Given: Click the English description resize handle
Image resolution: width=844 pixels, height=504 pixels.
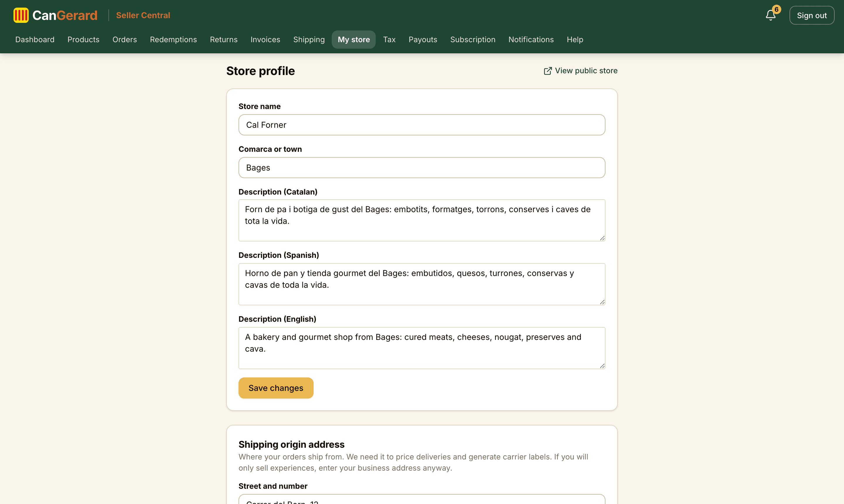Looking at the screenshot, I should click(602, 366).
